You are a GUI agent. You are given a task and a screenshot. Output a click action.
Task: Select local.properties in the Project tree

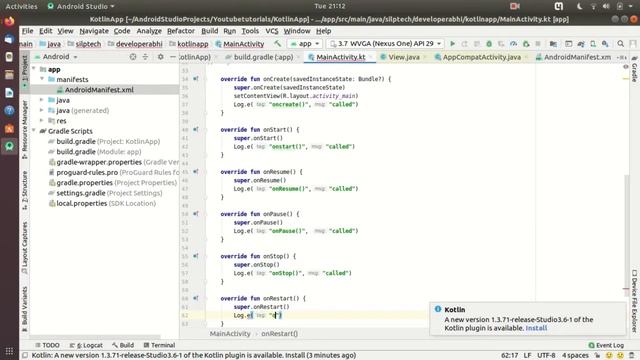102,203
